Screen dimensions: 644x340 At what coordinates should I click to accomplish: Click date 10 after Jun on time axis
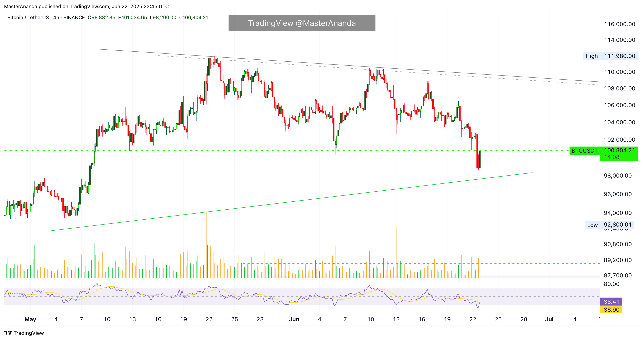click(371, 319)
